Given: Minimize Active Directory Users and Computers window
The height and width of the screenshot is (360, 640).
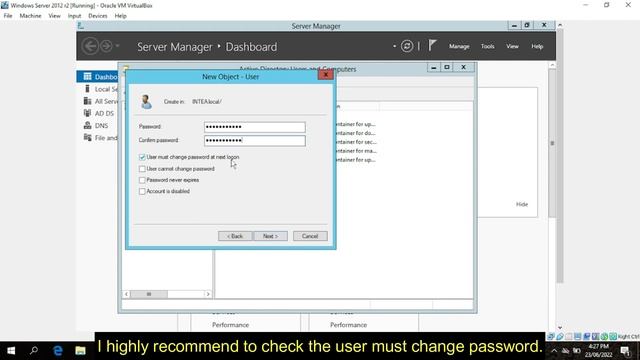Looking at the screenshot, I should (433, 67).
